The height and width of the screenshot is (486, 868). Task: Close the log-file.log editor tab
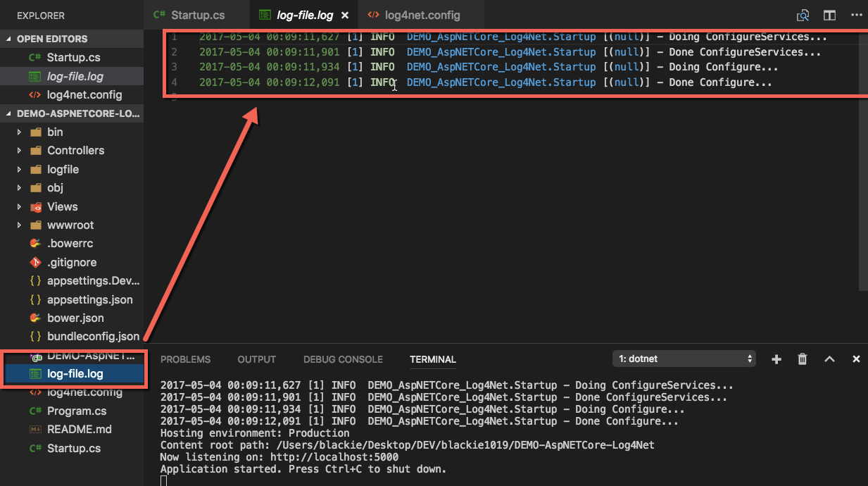coord(345,15)
